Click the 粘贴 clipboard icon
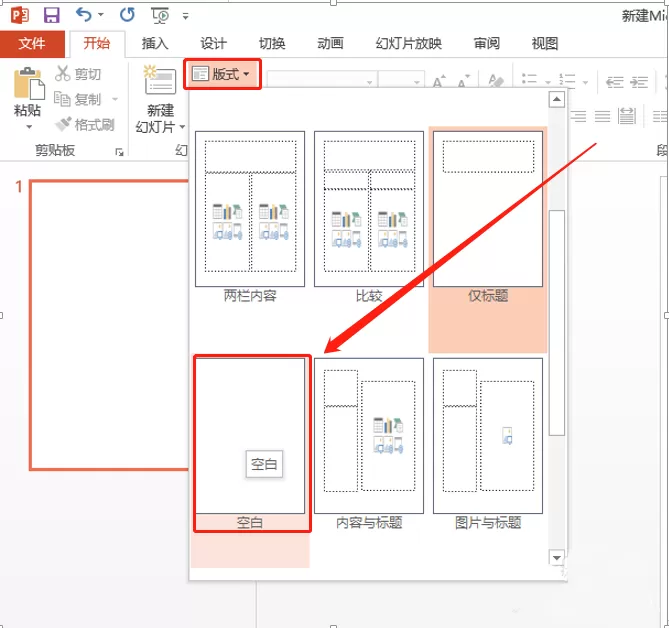This screenshot has width=669, height=628. pyautogui.click(x=29, y=83)
